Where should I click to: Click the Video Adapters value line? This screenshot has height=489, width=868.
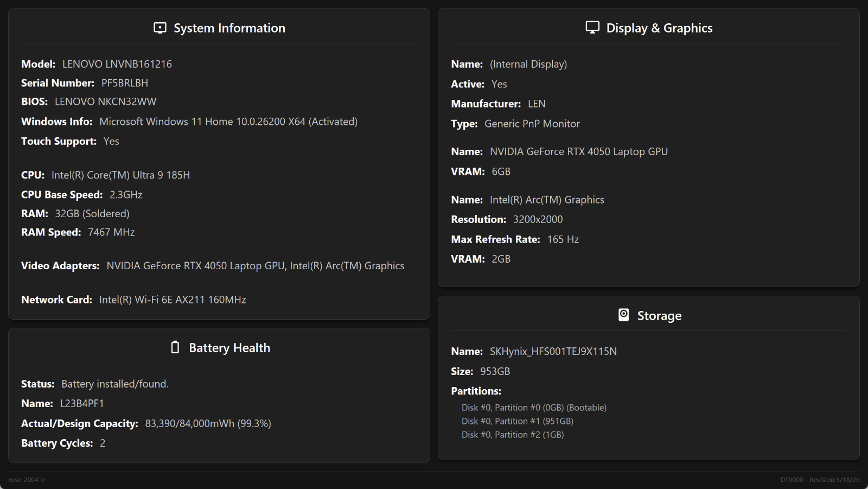pos(256,266)
